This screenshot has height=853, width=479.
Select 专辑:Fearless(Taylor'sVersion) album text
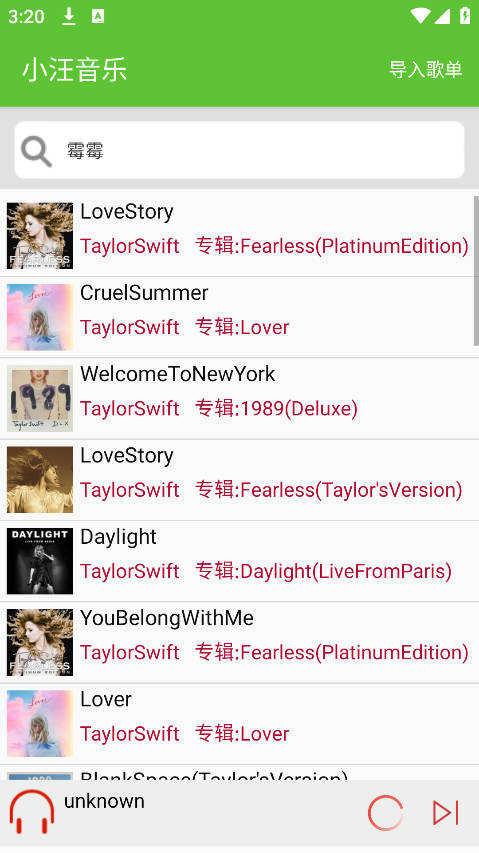(329, 490)
